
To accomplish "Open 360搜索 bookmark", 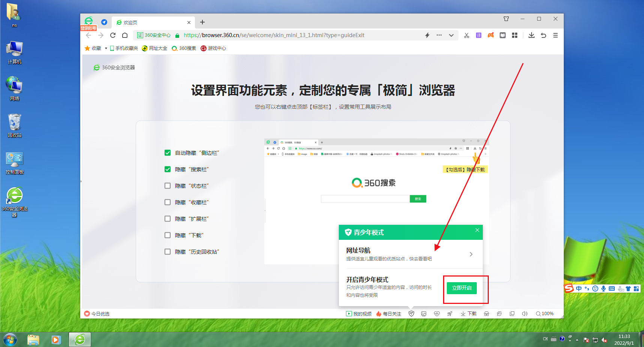I will pos(184,48).
